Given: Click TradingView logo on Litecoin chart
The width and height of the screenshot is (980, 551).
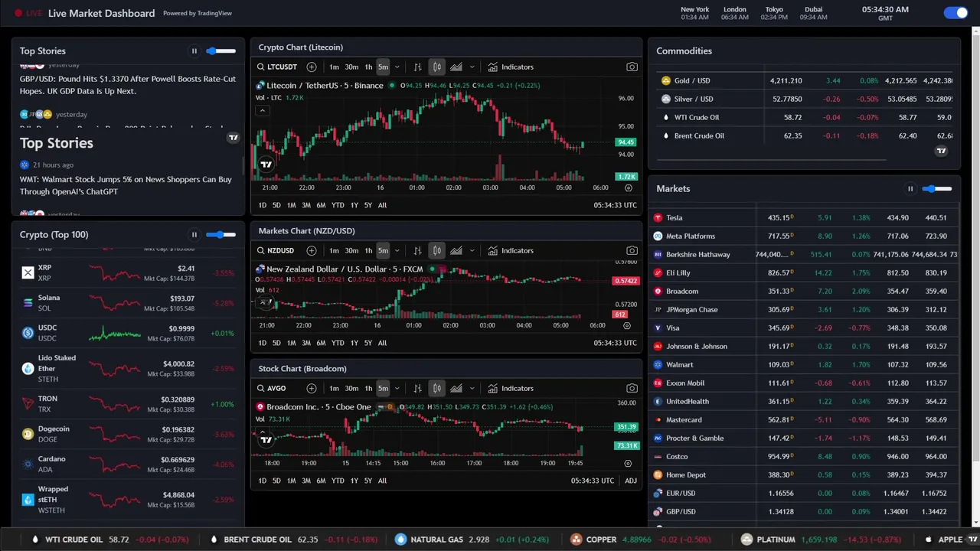Looking at the screenshot, I should (266, 164).
